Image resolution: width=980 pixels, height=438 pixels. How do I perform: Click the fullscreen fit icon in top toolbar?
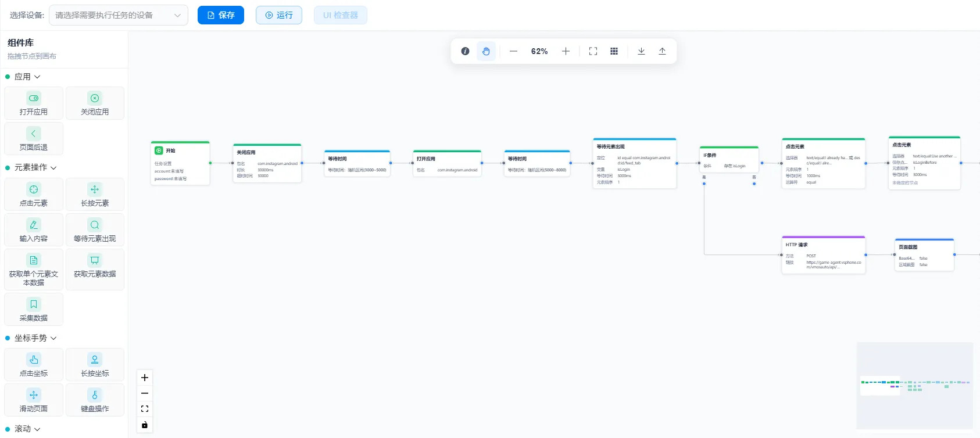pos(593,51)
